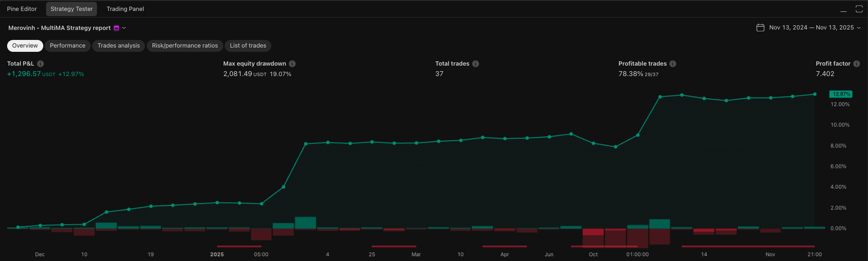This screenshot has width=868, height=261.
Task: Open the Trading Panel tab
Action: (125, 9)
